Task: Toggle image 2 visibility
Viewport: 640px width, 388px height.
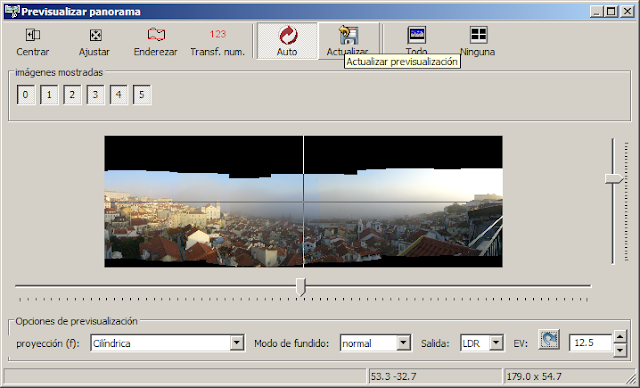Action: (72, 95)
